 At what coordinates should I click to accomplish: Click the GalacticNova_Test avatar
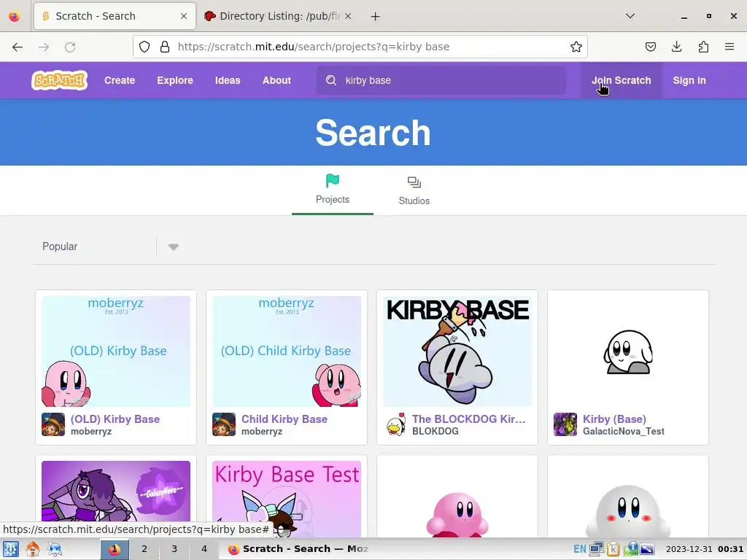tap(565, 424)
